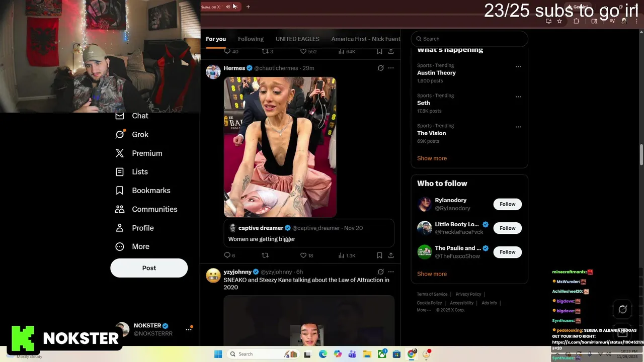Open Bookmarks in the sidebar
644x362 pixels.
(143, 191)
